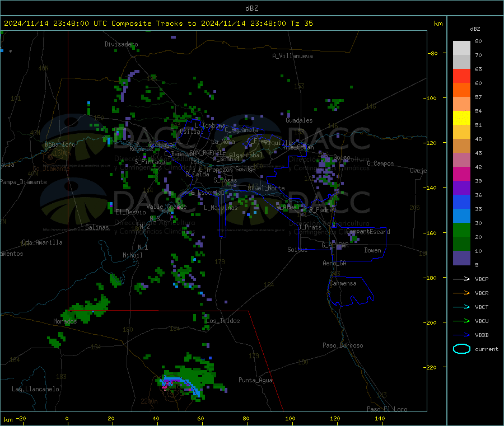Click the El_Desvio map label

(130, 212)
